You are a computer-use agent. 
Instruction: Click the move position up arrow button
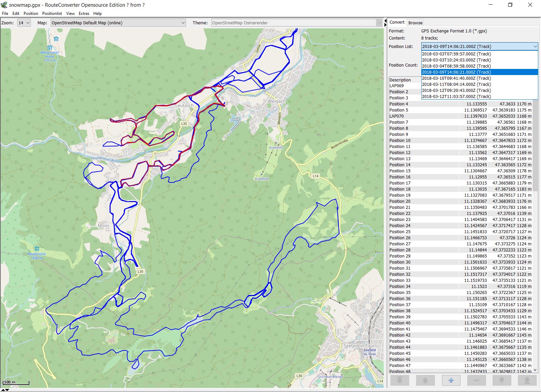pyautogui.click(x=425, y=381)
